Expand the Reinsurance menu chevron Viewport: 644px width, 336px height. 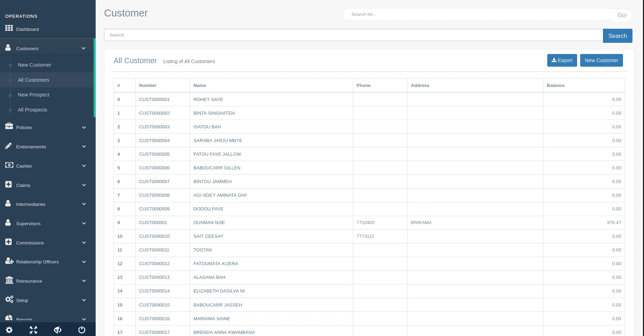(x=84, y=281)
